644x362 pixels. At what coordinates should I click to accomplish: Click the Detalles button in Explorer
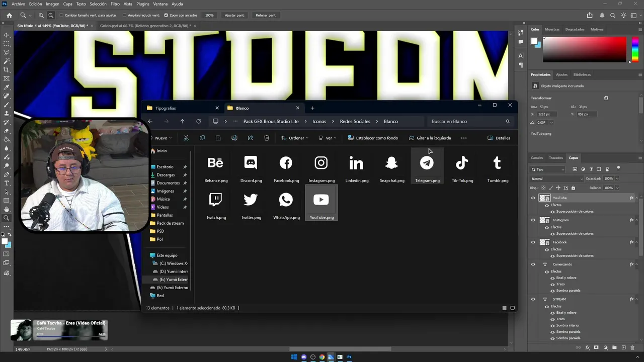coord(499,138)
